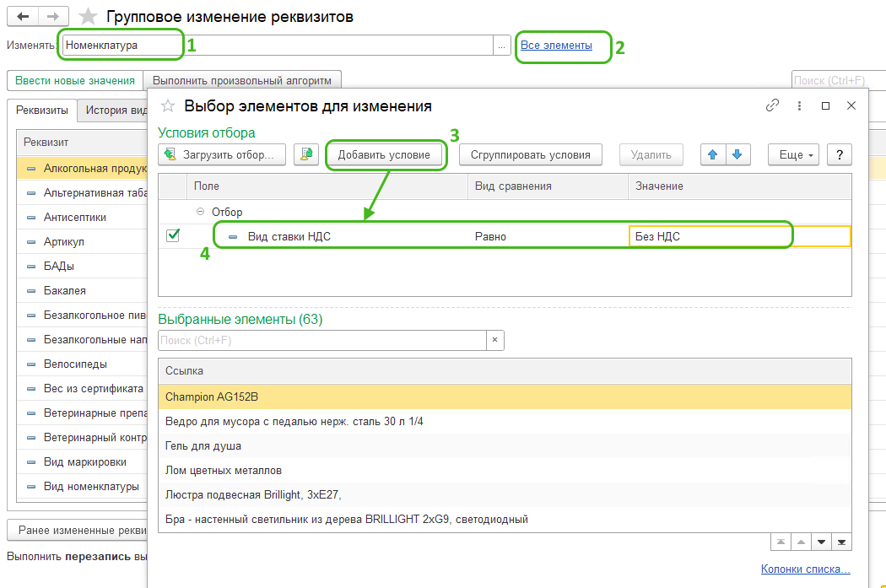Select the Выполнить произвольный алгоритм tab

242,81
